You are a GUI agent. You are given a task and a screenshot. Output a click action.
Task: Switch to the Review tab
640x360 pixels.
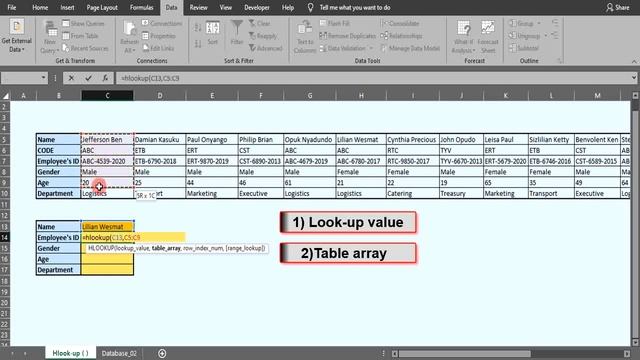pyautogui.click(x=198, y=7)
